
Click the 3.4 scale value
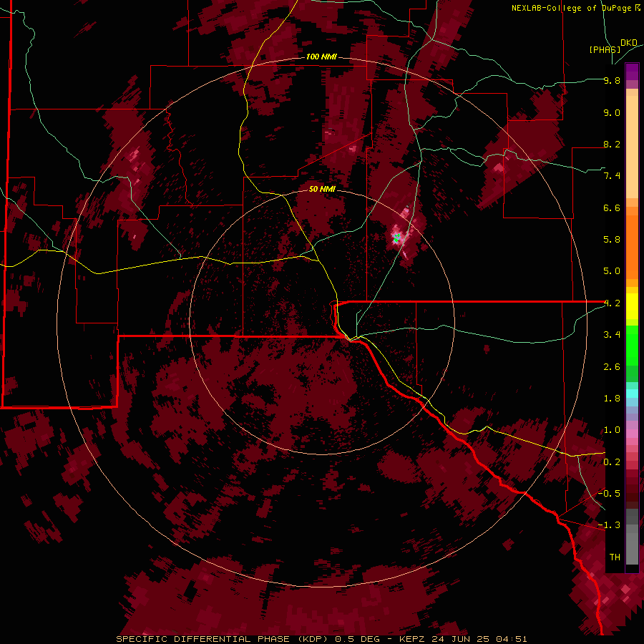tap(612, 335)
